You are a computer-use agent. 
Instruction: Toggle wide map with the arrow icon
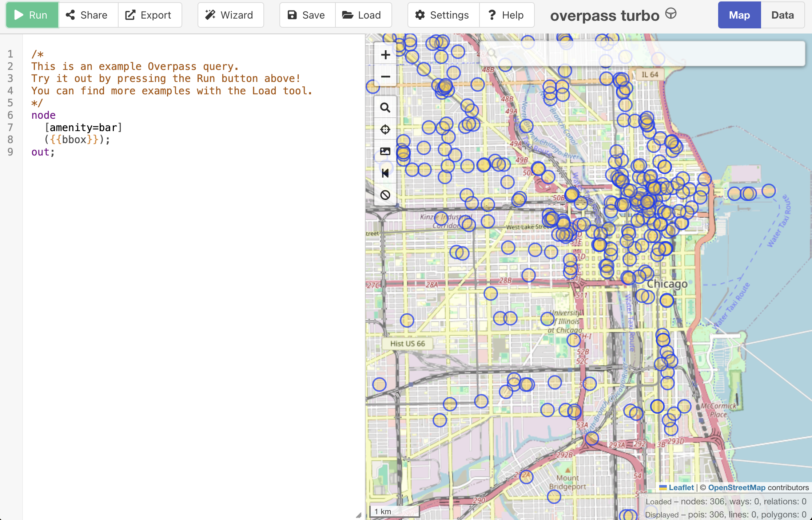(x=385, y=173)
